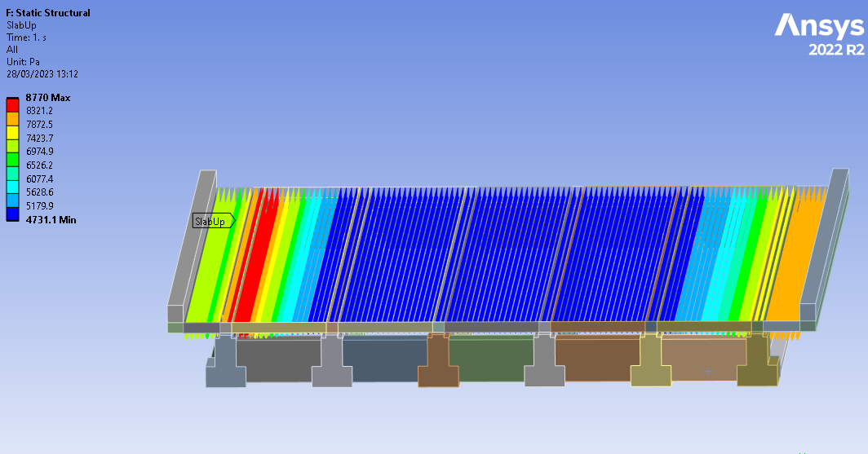Click the SlabUp annotation label

[214, 221]
